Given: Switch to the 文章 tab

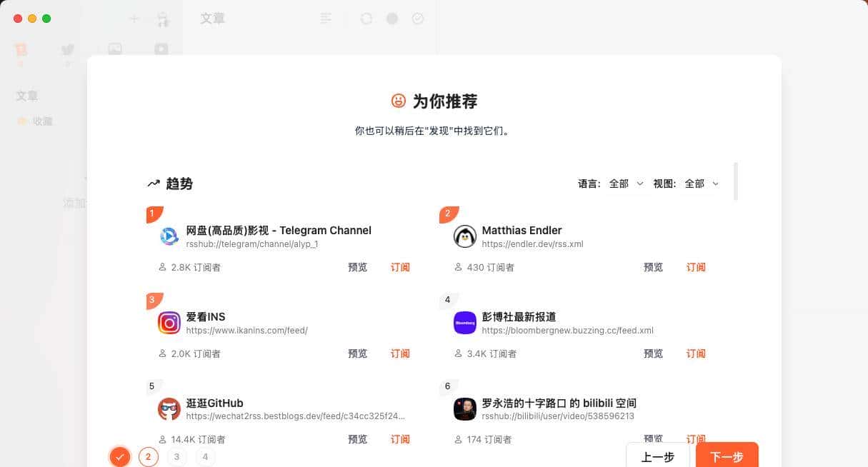Looking at the screenshot, I should (212, 19).
